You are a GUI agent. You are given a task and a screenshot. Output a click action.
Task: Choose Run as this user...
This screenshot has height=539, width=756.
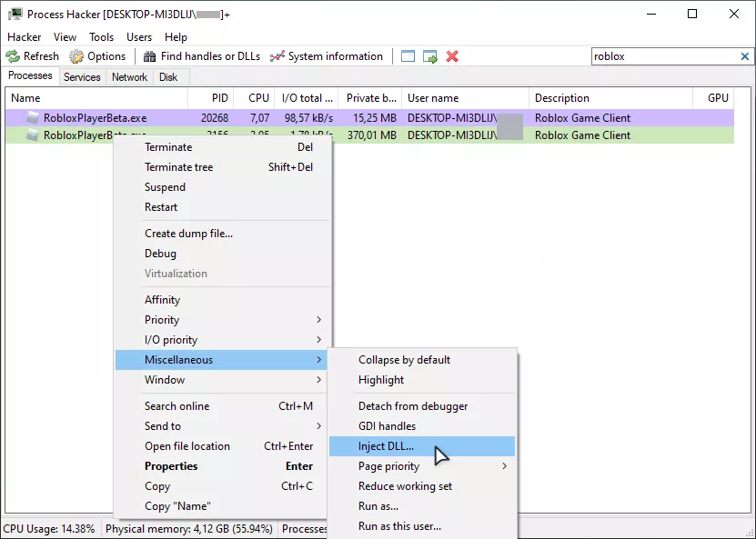pyautogui.click(x=422, y=526)
